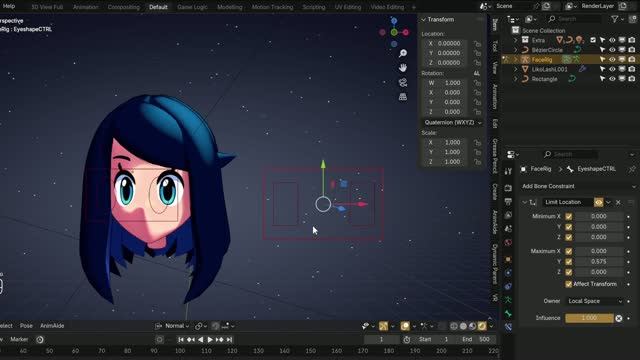Collapse the Limit Location constraint panel
640x360 pixels.
[524, 202]
